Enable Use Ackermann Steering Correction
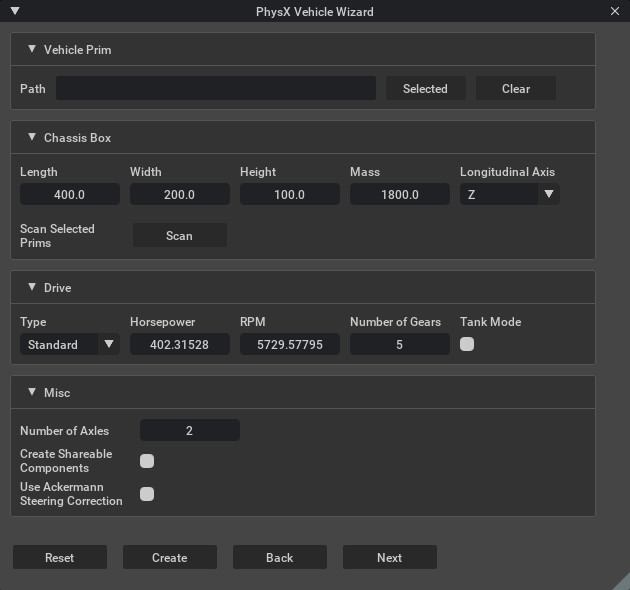The width and height of the screenshot is (630, 590). tap(147, 494)
